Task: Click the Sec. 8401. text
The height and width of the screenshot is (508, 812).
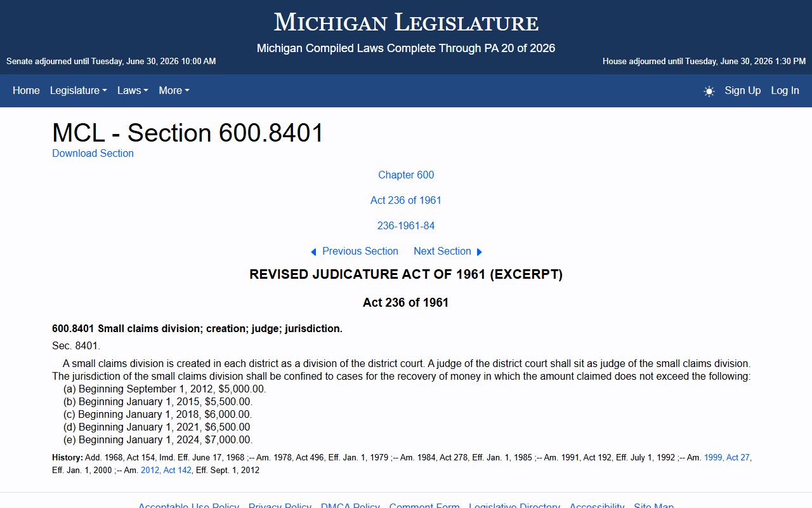Action: [x=76, y=346]
